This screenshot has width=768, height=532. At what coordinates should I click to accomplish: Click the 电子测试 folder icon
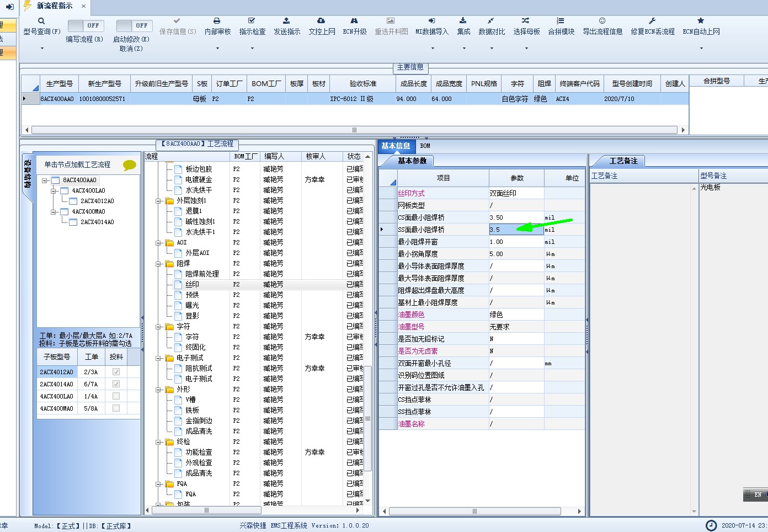[x=169, y=358]
